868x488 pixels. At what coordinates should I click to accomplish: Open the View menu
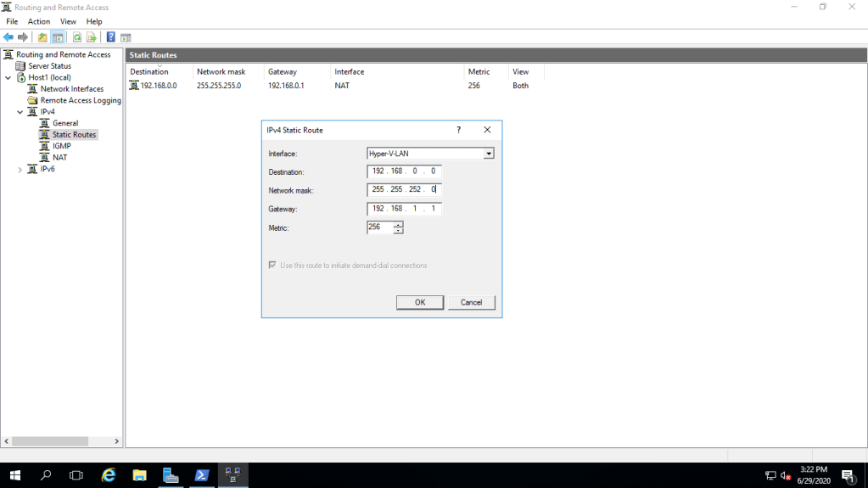[68, 21]
